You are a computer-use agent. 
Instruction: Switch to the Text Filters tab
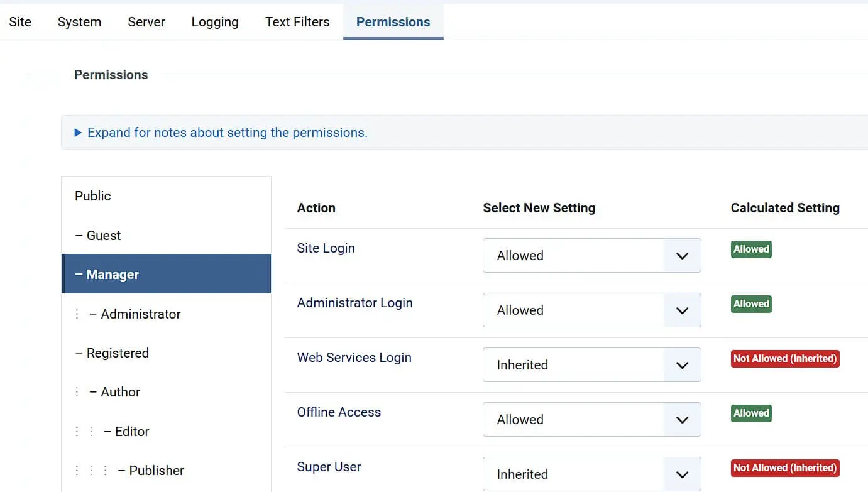coord(297,21)
